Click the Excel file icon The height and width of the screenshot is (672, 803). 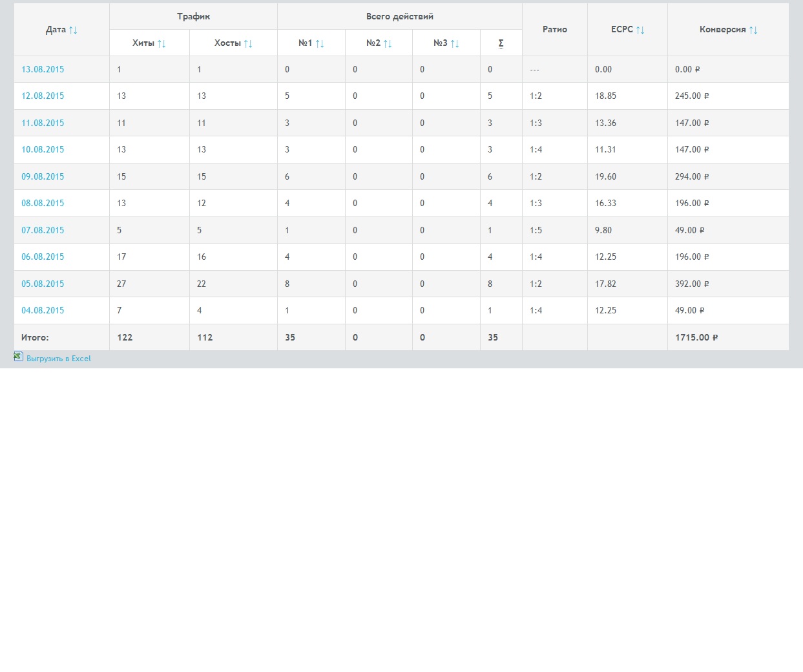click(19, 356)
